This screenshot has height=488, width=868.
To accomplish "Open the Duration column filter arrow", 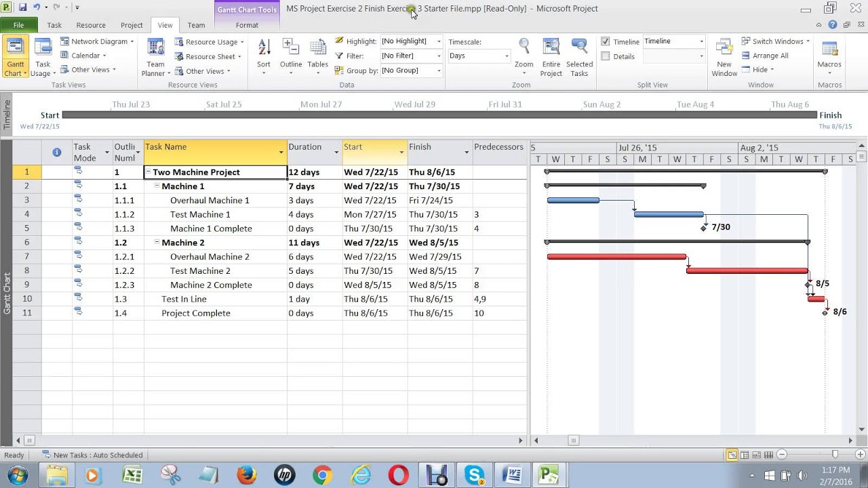I will coord(336,152).
